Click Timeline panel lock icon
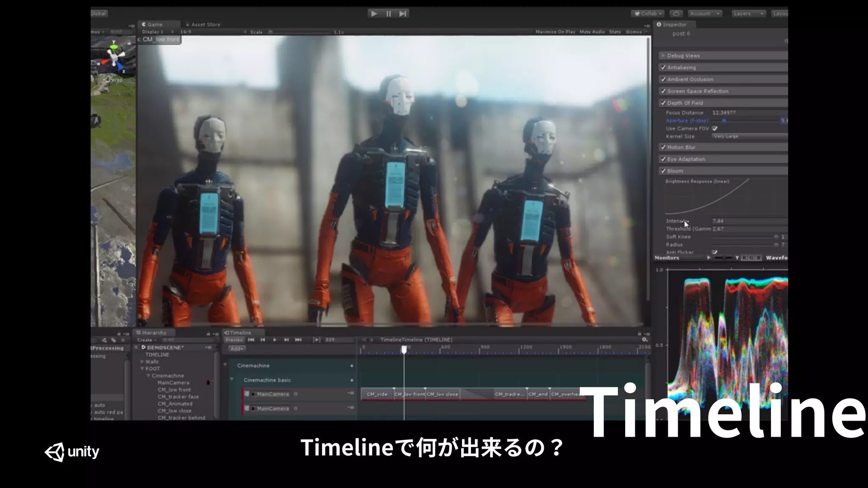Screen dimensions: 868x488 coord(640,333)
